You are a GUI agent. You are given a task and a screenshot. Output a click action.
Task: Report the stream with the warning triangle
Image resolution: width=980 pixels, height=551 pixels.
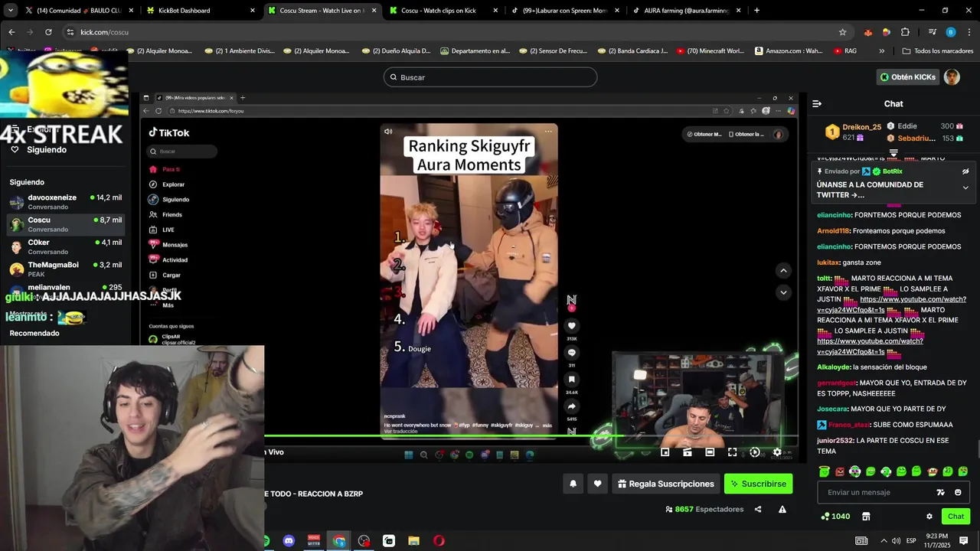pyautogui.click(x=782, y=509)
